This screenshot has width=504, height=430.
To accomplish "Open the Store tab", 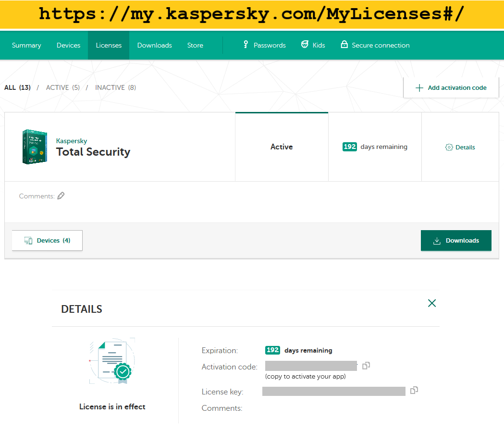I will pyautogui.click(x=195, y=45).
